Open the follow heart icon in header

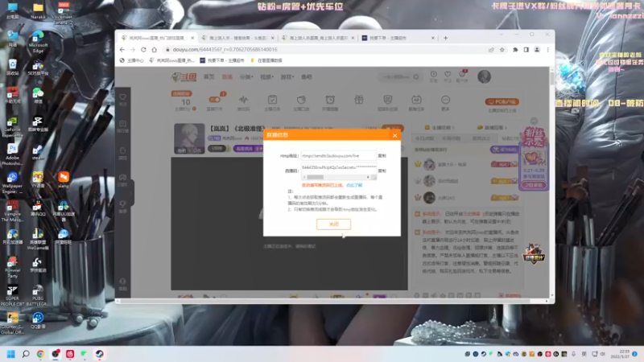448,76
